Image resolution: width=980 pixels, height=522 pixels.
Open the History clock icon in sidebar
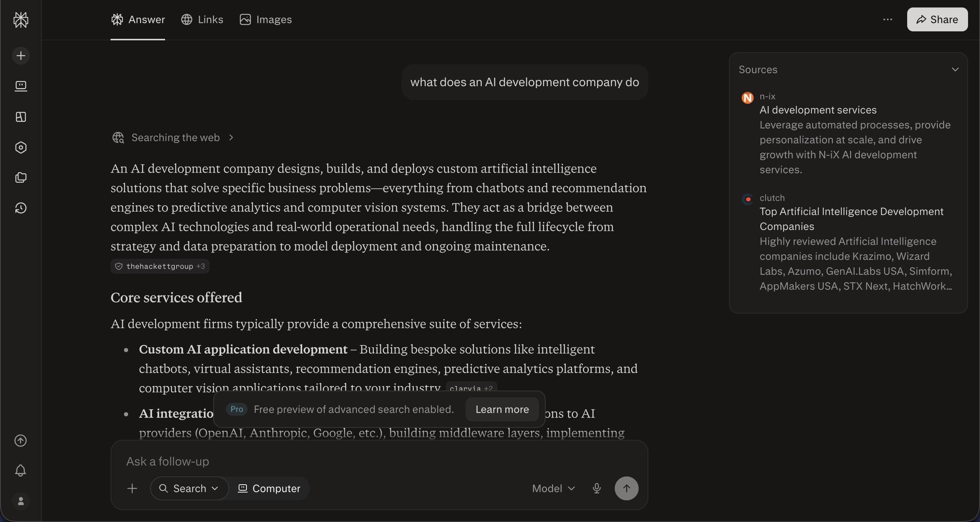pos(21,208)
